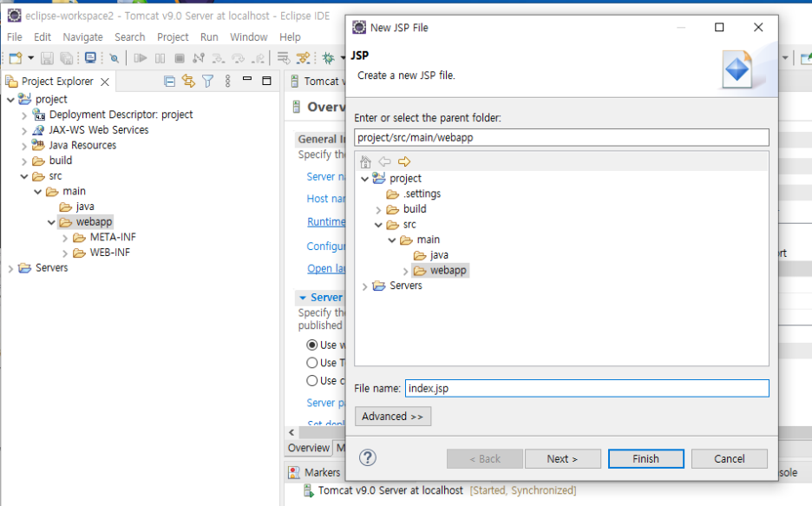
Task: Expand Deployment Descriptor: project node
Action: [24, 115]
